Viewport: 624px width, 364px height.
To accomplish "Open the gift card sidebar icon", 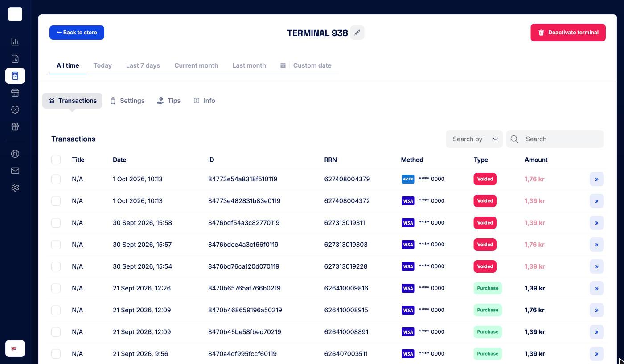I will point(15,127).
